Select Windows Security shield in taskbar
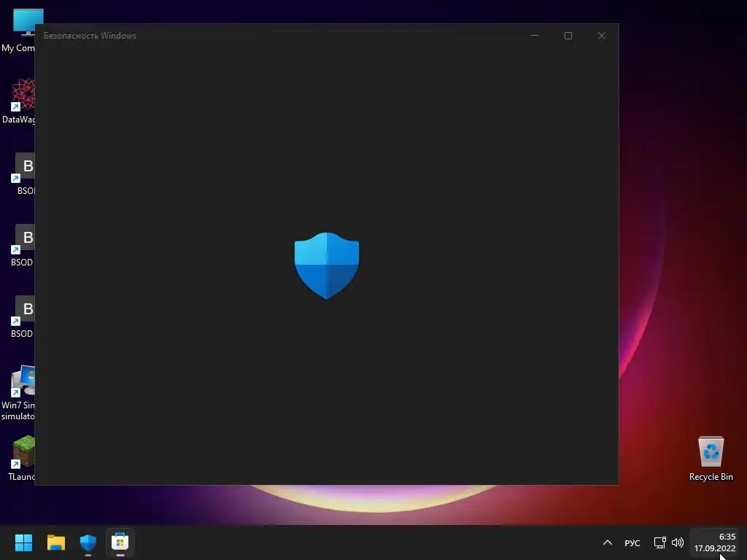747x560 pixels. click(x=88, y=542)
